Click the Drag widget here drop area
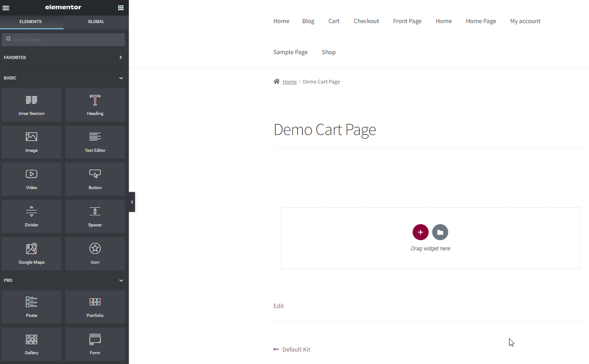This screenshot has width=589, height=364. pyautogui.click(x=430, y=238)
